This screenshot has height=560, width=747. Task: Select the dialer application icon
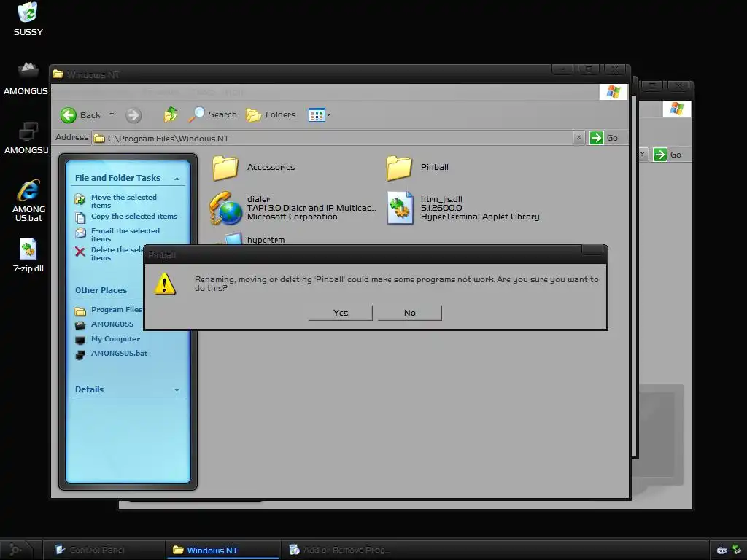tap(226, 208)
